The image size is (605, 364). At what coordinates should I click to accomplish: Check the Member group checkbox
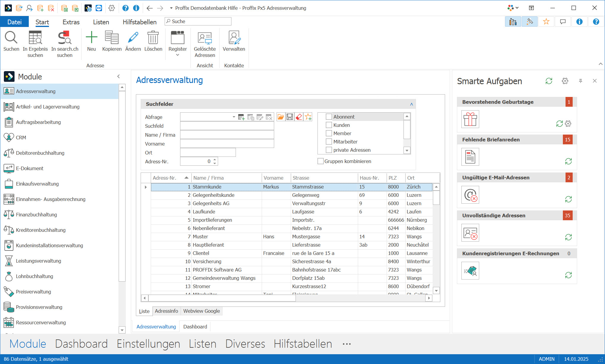click(x=329, y=133)
